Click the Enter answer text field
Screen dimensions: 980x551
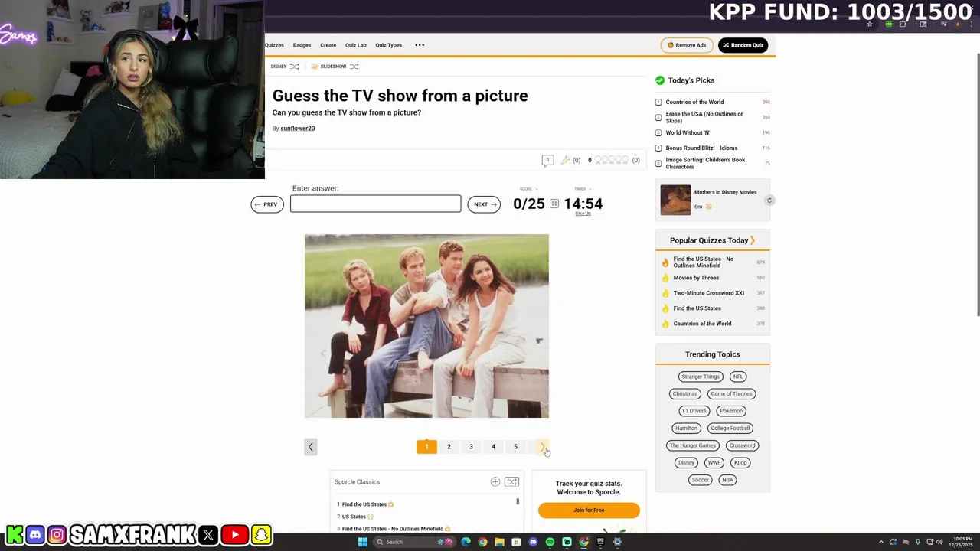(x=375, y=204)
